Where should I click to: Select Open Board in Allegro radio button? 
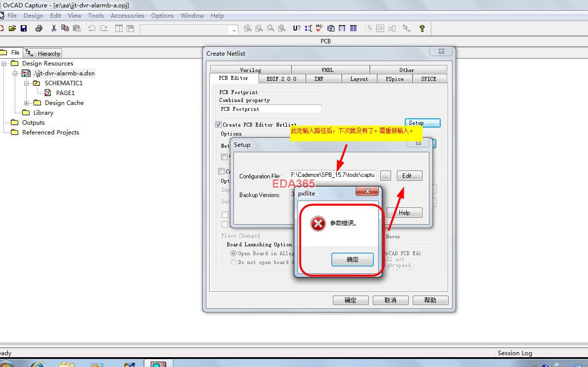[x=233, y=253]
